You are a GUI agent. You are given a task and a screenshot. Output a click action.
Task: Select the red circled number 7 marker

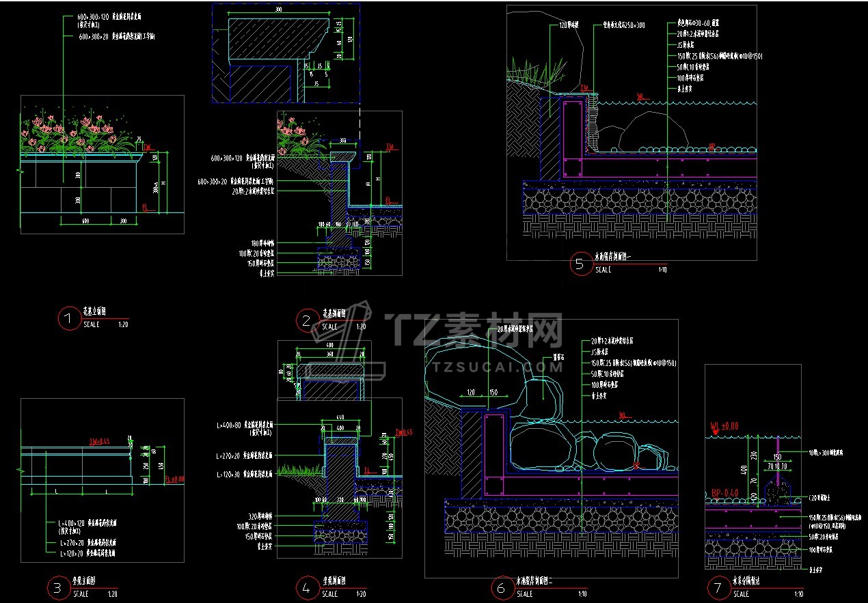tap(718, 588)
